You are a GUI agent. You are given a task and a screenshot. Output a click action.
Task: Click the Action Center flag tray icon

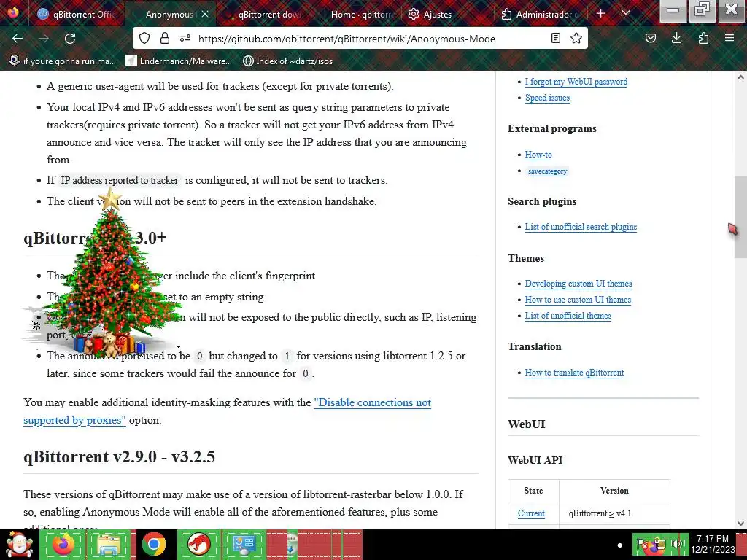click(x=643, y=544)
